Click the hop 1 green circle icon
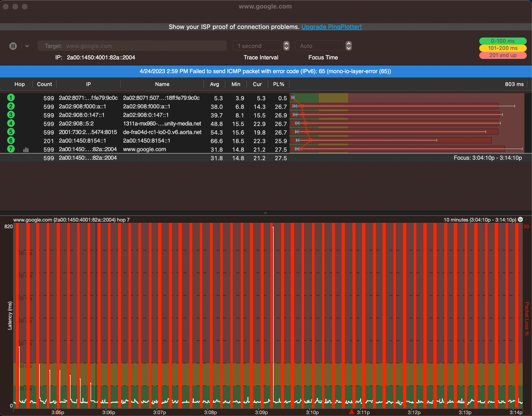The height and width of the screenshot is (416, 532). tap(11, 98)
